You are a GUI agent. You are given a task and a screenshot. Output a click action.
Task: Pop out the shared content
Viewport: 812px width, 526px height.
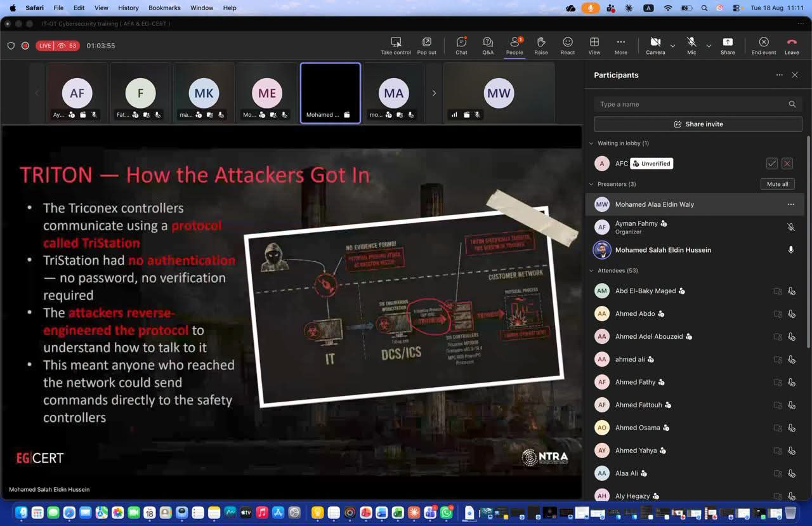click(x=427, y=46)
